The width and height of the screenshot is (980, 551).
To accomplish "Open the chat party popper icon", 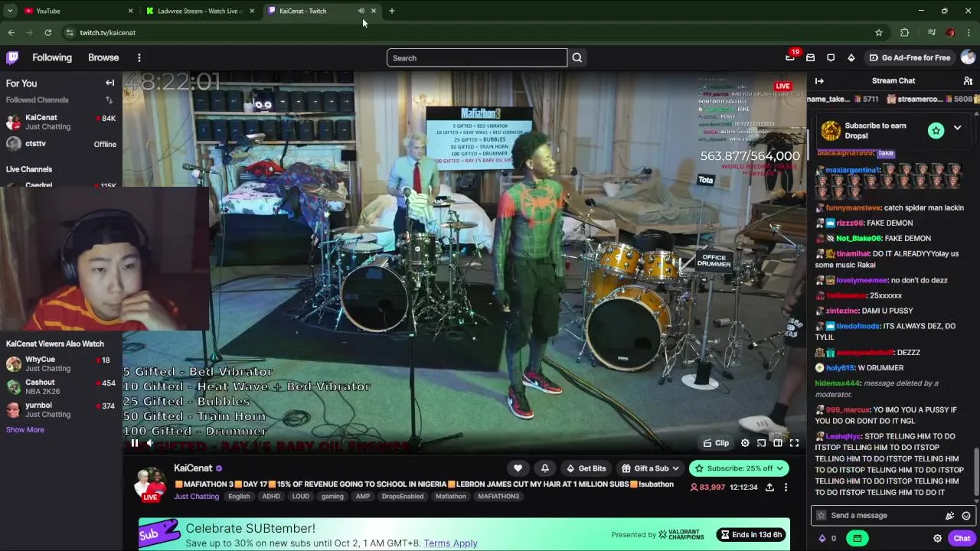I will click(950, 515).
